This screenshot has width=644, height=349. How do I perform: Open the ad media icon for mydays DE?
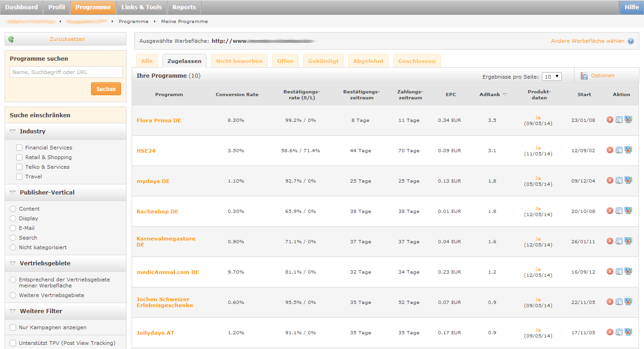click(x=628, y=180)
